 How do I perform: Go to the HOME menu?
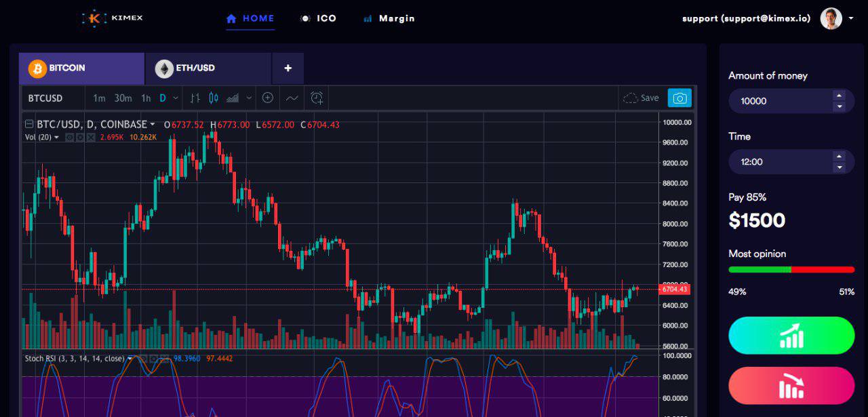[250, 18]
